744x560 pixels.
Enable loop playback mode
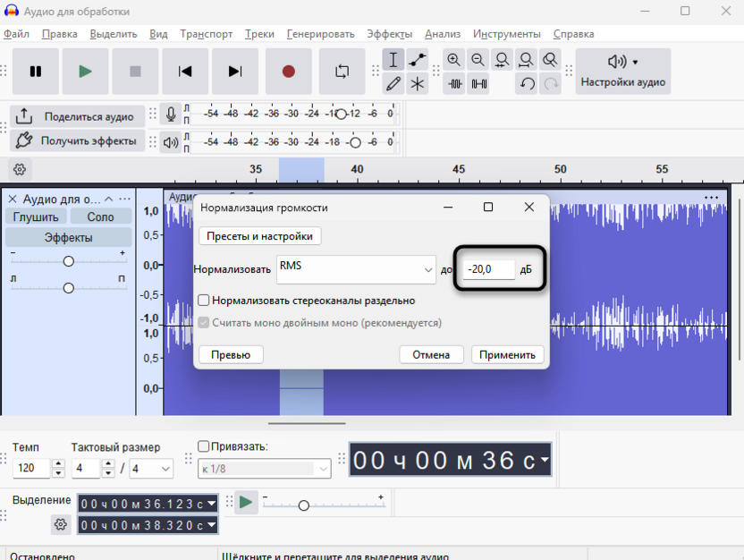341,70
